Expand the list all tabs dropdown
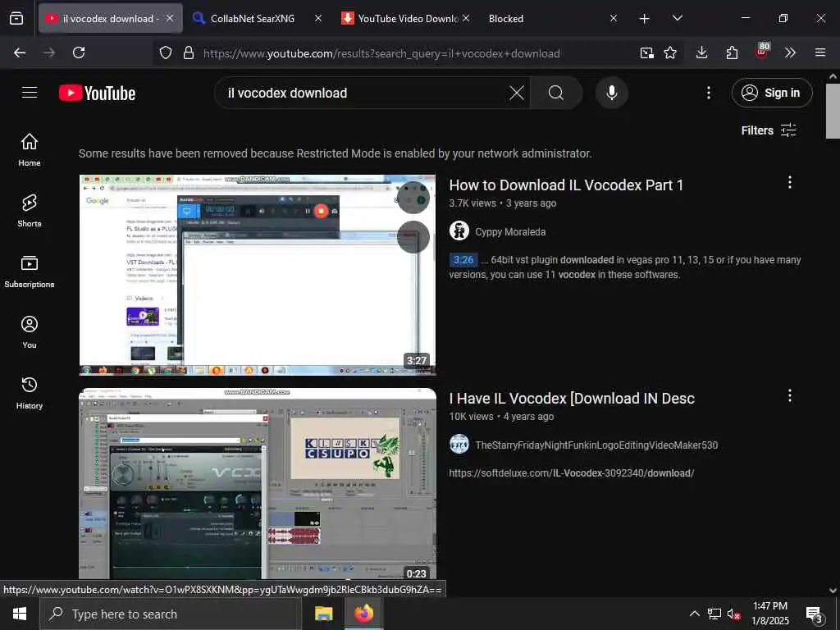 (x=677, y=19)
